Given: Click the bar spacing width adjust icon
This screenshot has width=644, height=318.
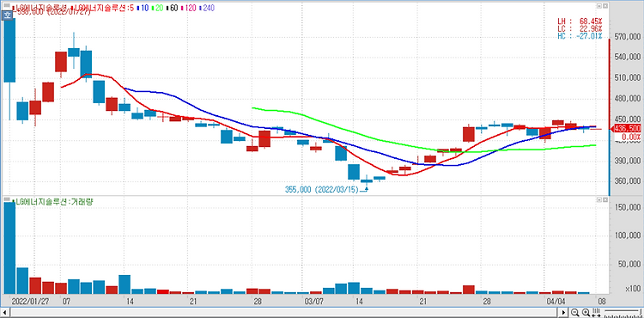Looking at the screenshot, I should [597, 312].
